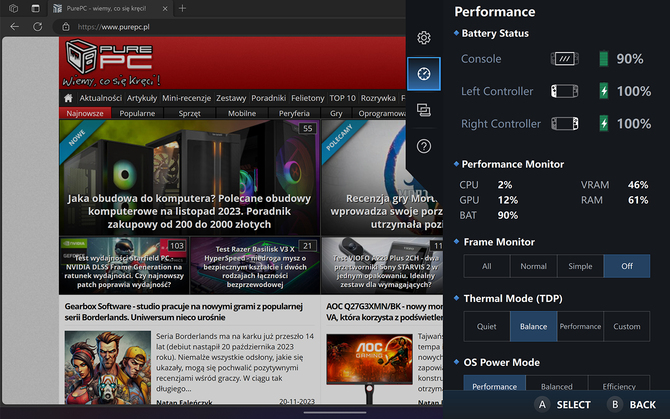Click the B Back button prompt

(632, 404)
